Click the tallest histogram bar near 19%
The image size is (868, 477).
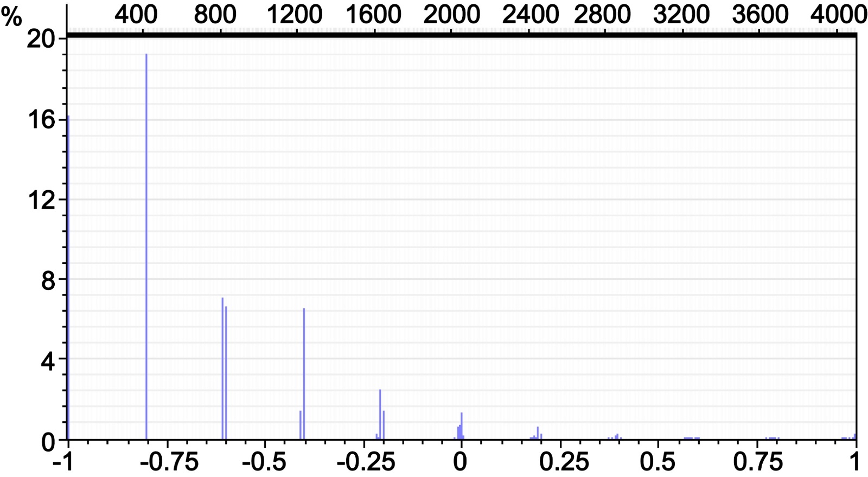[x=146, y=244]
